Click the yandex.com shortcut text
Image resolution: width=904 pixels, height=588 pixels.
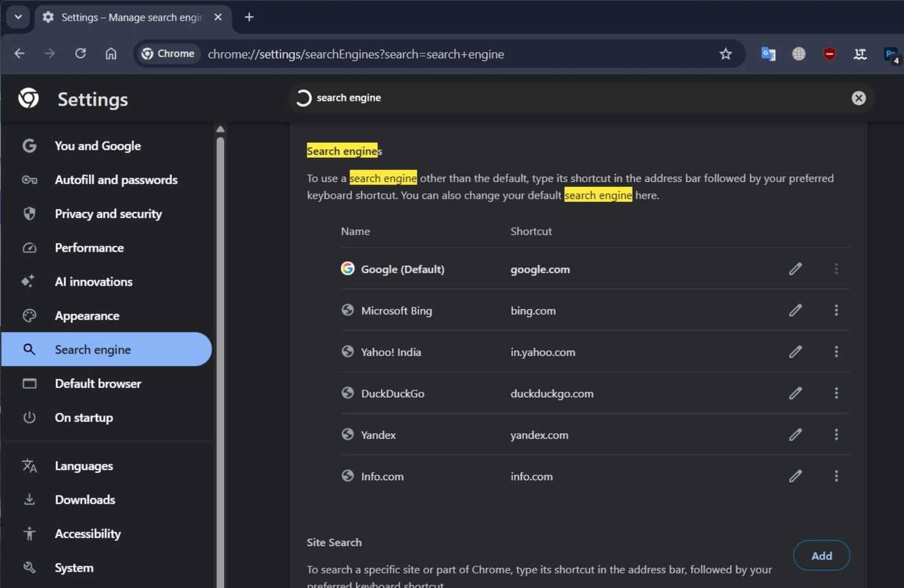point(539,435)
